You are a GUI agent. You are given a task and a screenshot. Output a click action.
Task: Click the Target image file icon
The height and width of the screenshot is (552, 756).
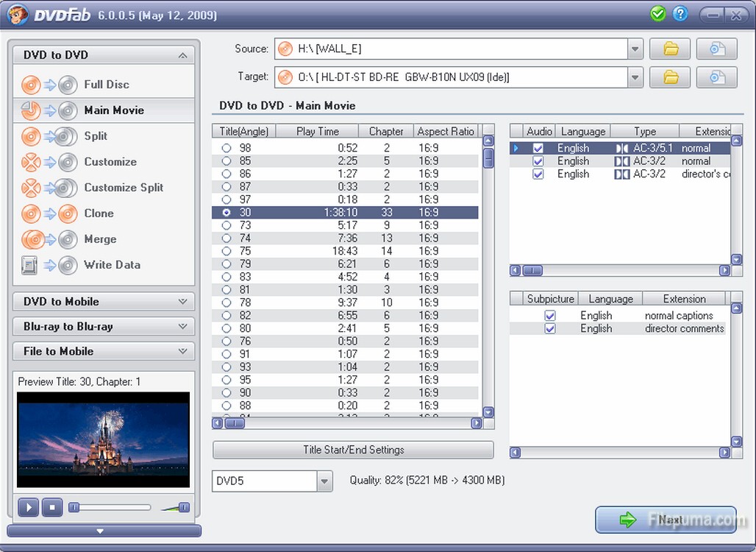click(716, 77)
